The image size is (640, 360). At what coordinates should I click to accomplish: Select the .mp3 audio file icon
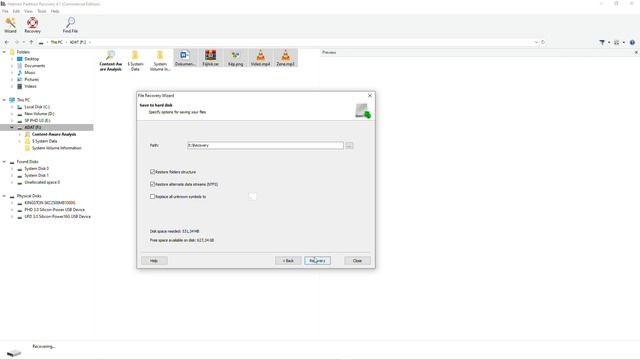[x=285, y=58]
